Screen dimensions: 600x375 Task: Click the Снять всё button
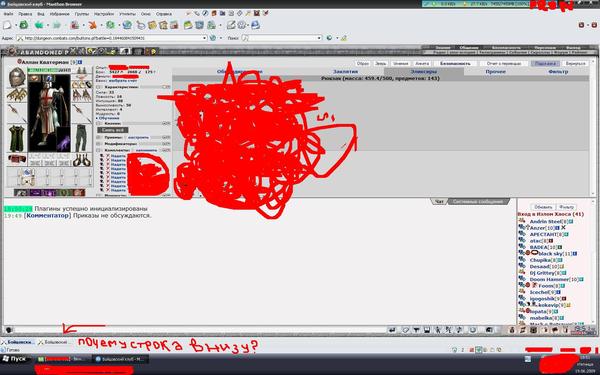(x=112, y=130)
